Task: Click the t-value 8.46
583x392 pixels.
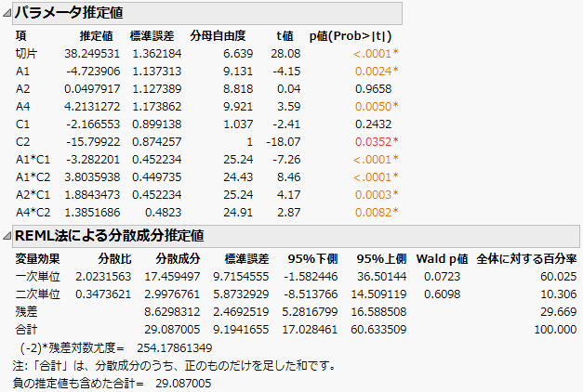Action: 289,176
